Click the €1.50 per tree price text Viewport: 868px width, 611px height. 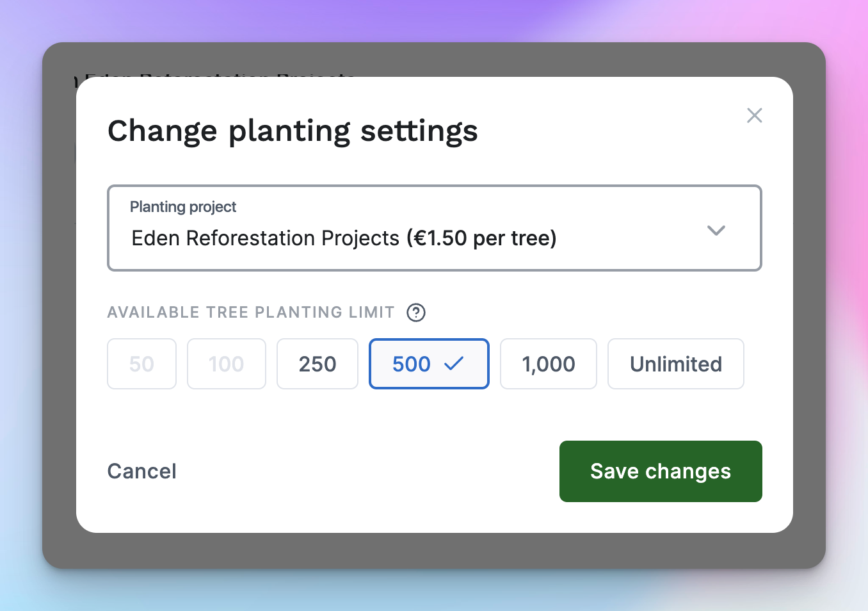pos(481,238)
